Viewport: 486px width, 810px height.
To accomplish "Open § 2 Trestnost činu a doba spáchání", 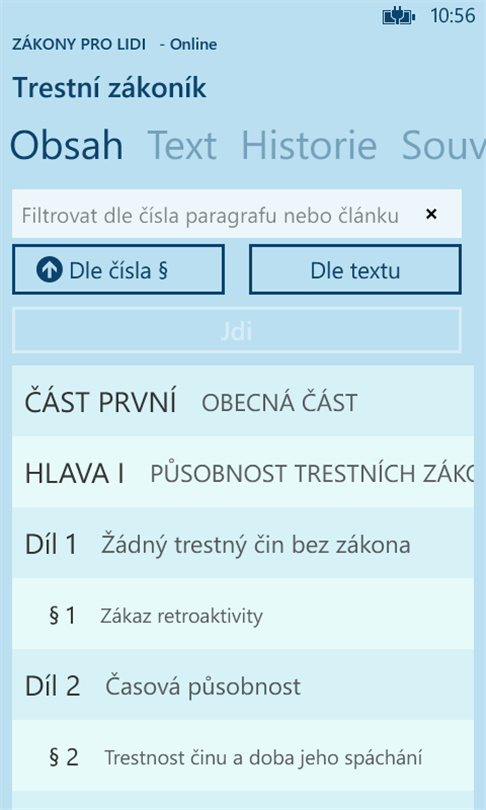I will coord(243,756).
